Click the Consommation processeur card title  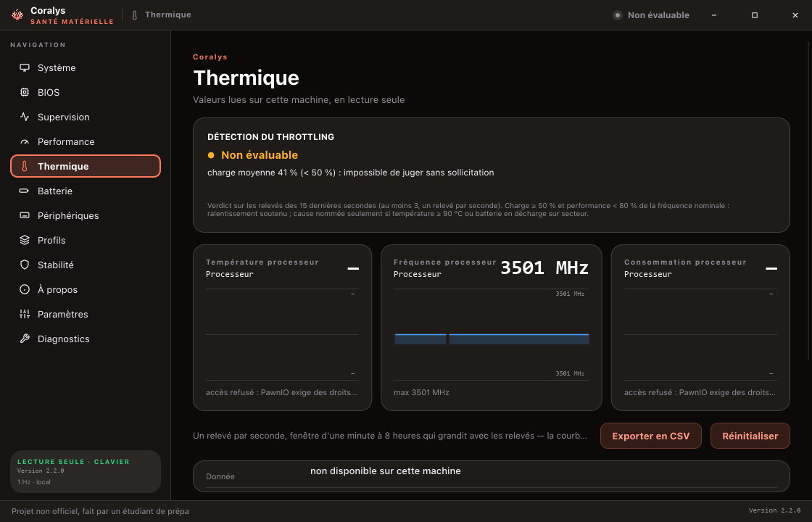685,262
